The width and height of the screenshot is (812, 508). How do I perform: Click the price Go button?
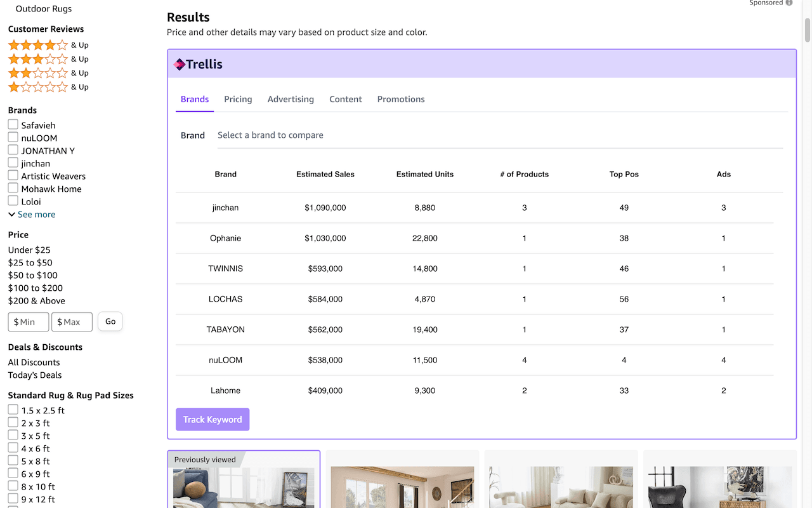tap(110, 321)
